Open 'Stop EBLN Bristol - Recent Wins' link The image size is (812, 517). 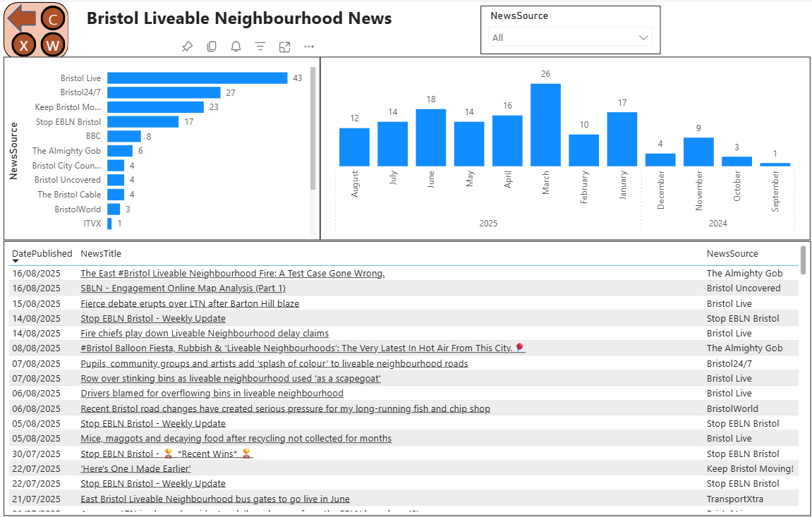click(x=166, y=454)
